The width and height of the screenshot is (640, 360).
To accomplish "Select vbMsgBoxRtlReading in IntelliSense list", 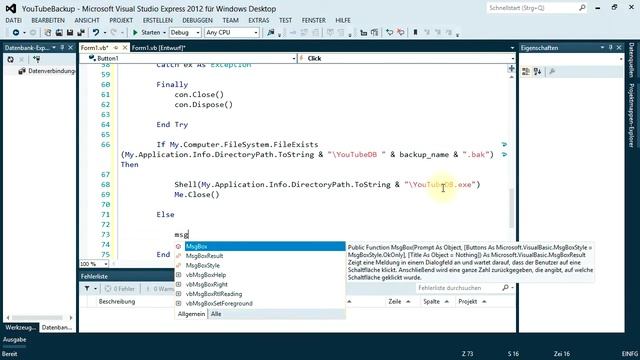I will pos(260,294).
